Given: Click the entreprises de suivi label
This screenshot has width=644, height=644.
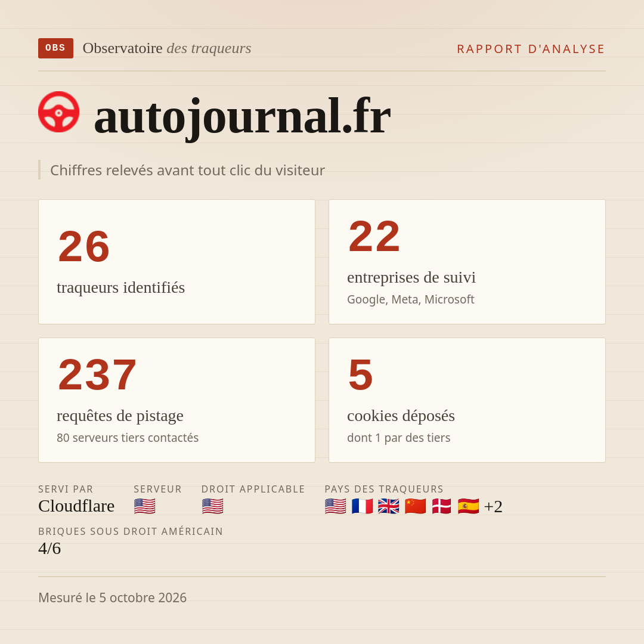Looking at the screenshot, I should click(411, 277).
